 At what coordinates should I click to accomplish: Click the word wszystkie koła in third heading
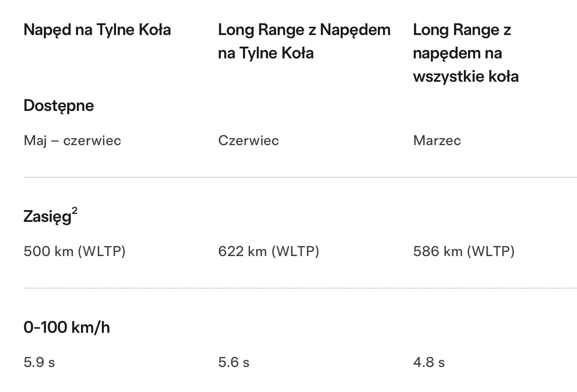click(466, 77)
